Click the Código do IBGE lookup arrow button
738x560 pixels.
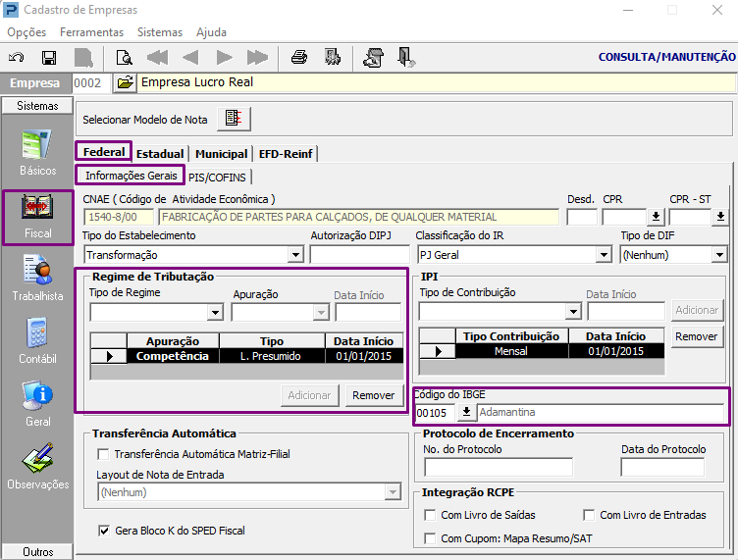pyautogui.click(x=466, y=412)
